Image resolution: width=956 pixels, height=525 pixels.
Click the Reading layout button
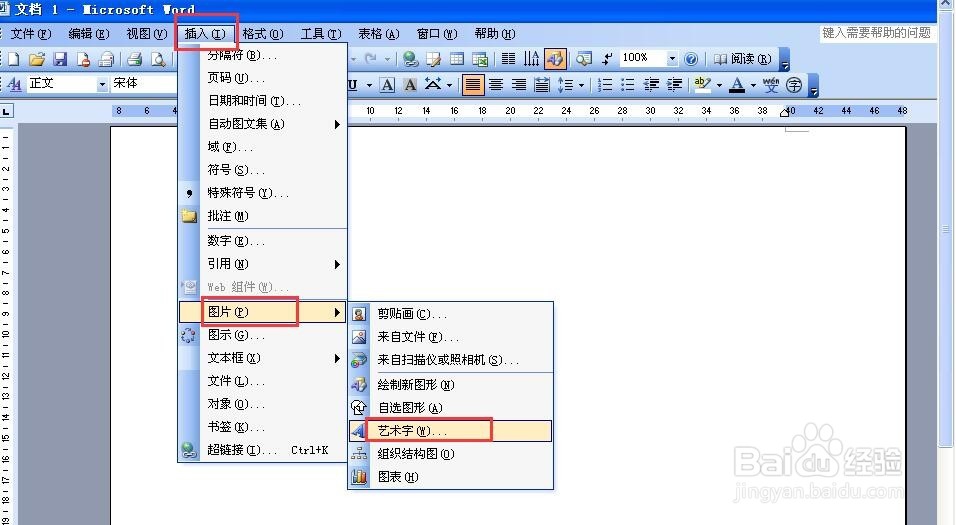pyautogui.click(x=742, y=59)
